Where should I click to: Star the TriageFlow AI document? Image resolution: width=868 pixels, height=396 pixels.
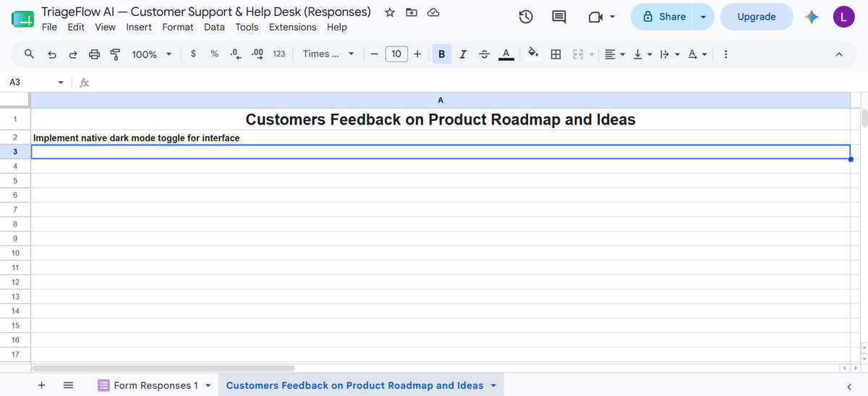[x=390, y=12]
